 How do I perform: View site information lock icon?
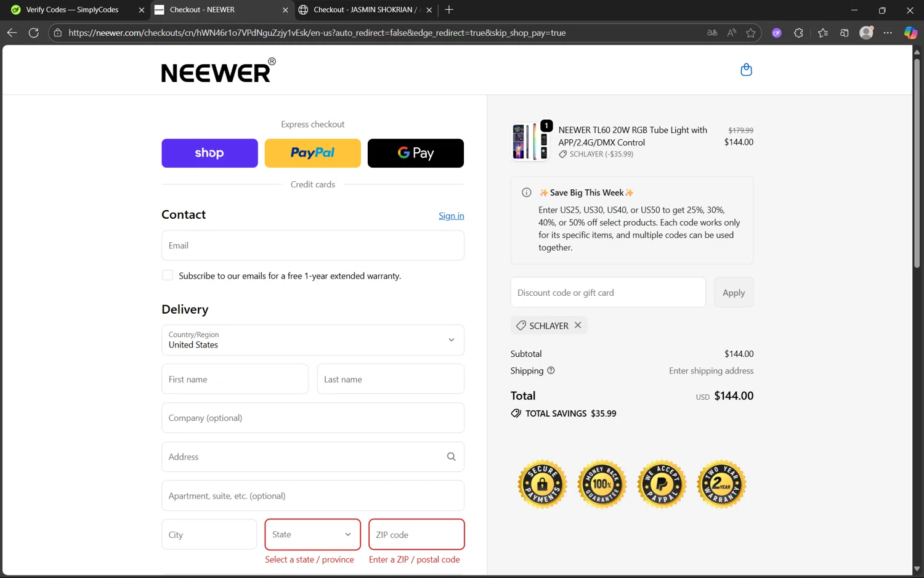(x=57, y=33)
